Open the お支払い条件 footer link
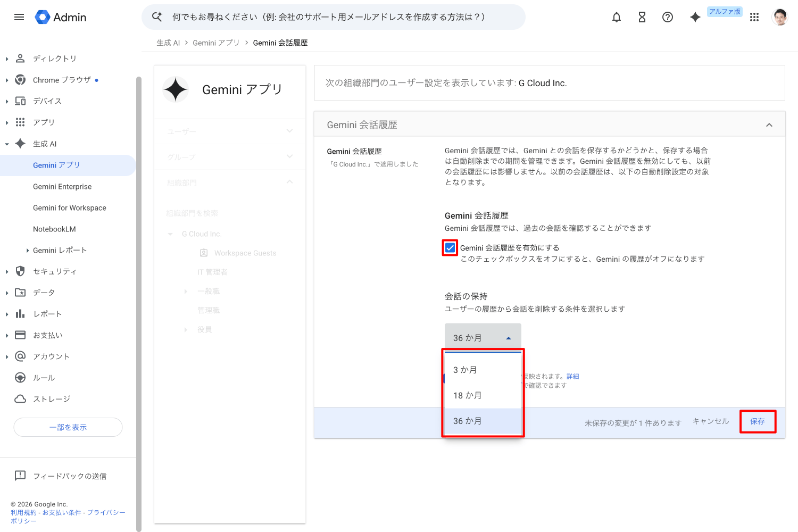 tap(62, 513)
